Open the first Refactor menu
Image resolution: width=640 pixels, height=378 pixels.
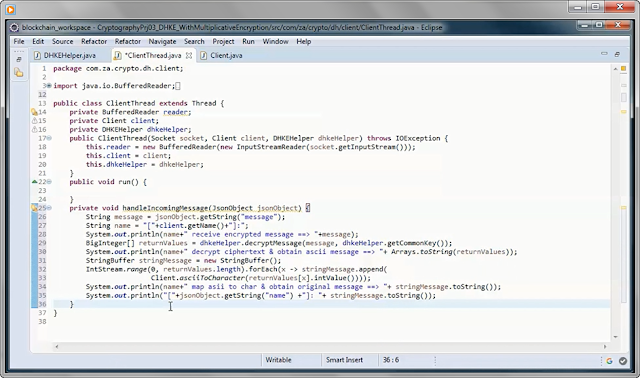coord(94,41)
